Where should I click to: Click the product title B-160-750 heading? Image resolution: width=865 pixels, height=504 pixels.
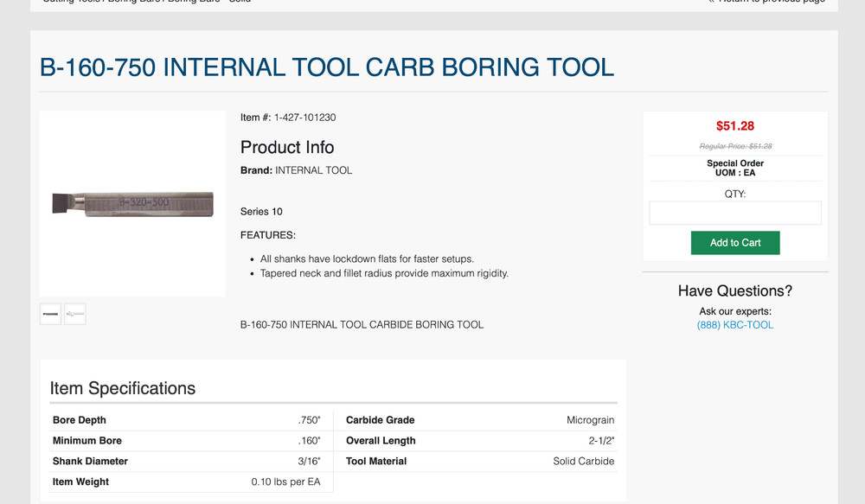327,67
